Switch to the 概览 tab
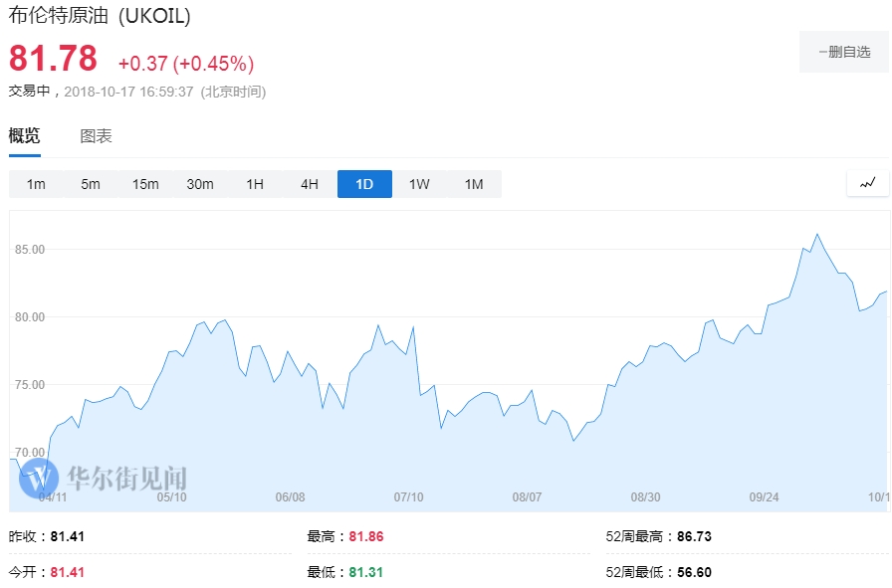The height and width of the screenshot is (588, 892). (25, 136)
